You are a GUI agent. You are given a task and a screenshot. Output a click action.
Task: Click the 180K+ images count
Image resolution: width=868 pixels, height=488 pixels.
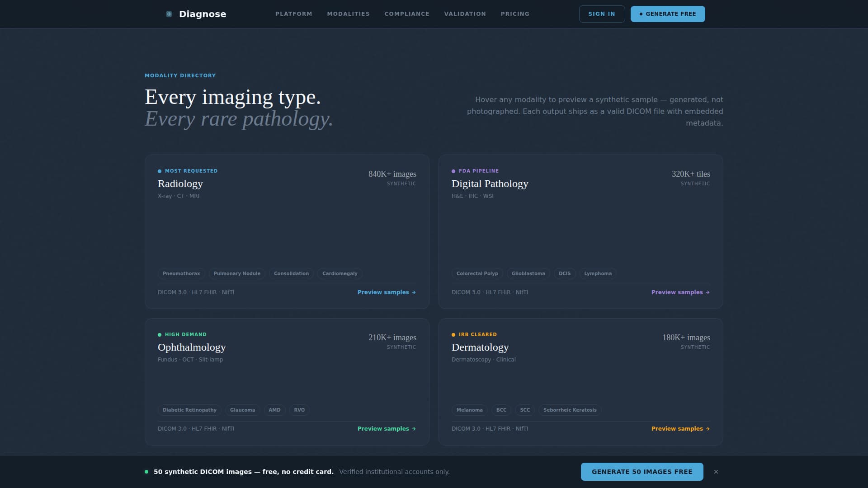pyautogui.click(x=686, y=338)
